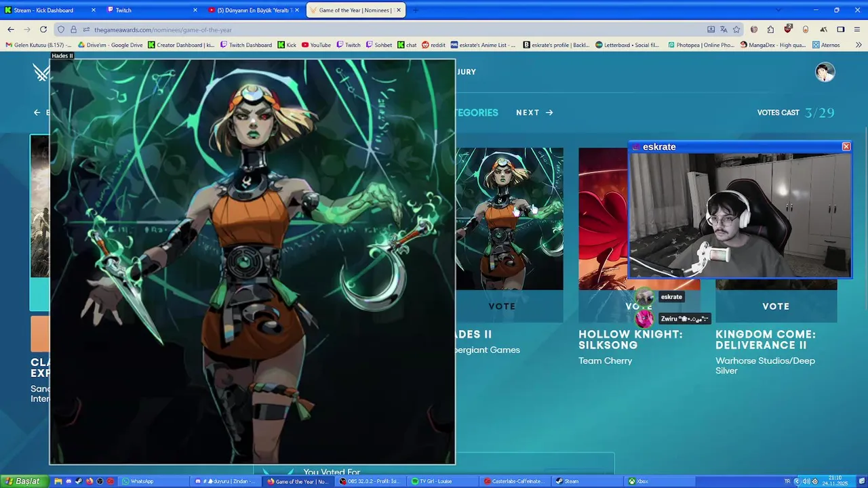Open reddit bookmark
Image resolution: width=868 pixels, height=488 pixels.
point(433,45)
